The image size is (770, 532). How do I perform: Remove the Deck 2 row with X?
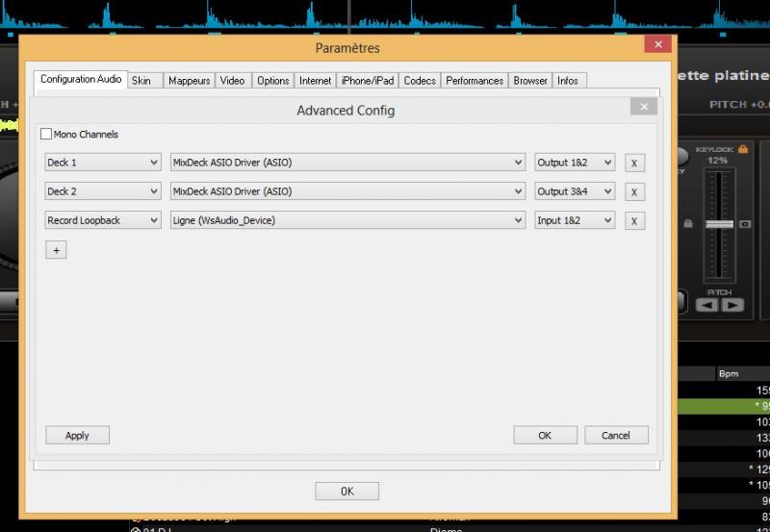634,191
